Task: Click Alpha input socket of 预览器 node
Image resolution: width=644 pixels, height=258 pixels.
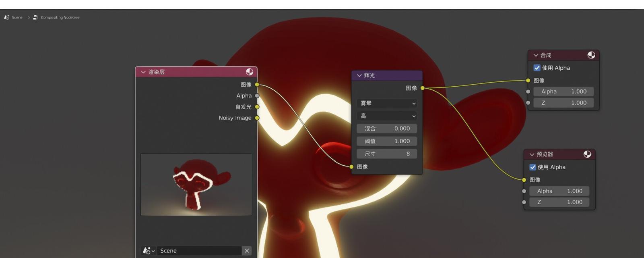Action: pyautogui.click(x=524, y=191)
